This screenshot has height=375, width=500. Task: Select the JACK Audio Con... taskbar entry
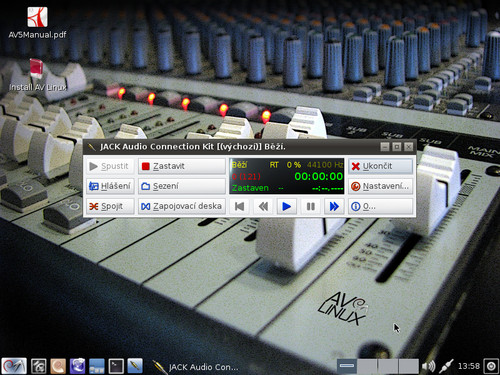197,367
